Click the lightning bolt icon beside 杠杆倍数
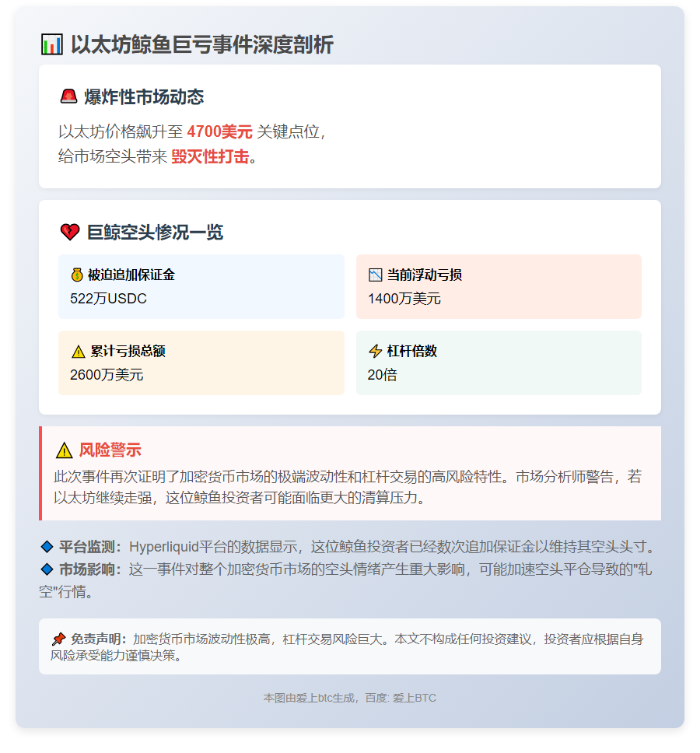The width and height of the screenshot is (700, 753). 376,352
